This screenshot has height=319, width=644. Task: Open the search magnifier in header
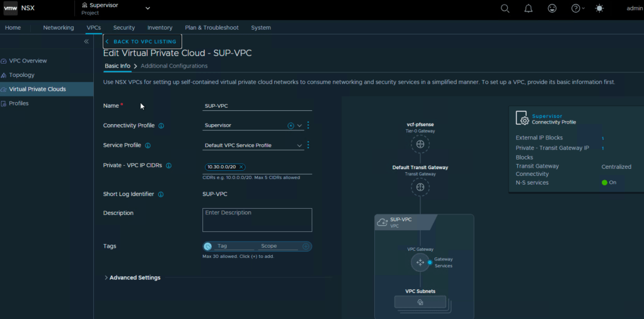(x=505, y=8)
